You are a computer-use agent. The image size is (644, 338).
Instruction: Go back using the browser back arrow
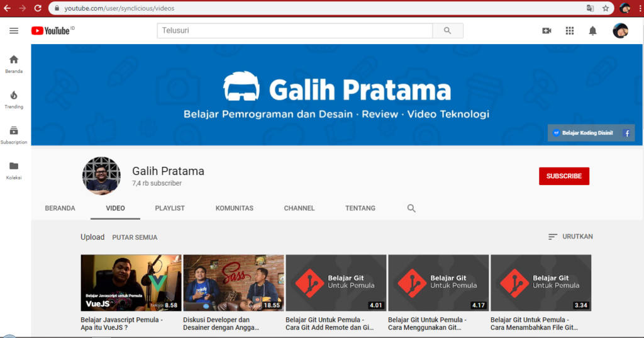(x=8, y=8)
